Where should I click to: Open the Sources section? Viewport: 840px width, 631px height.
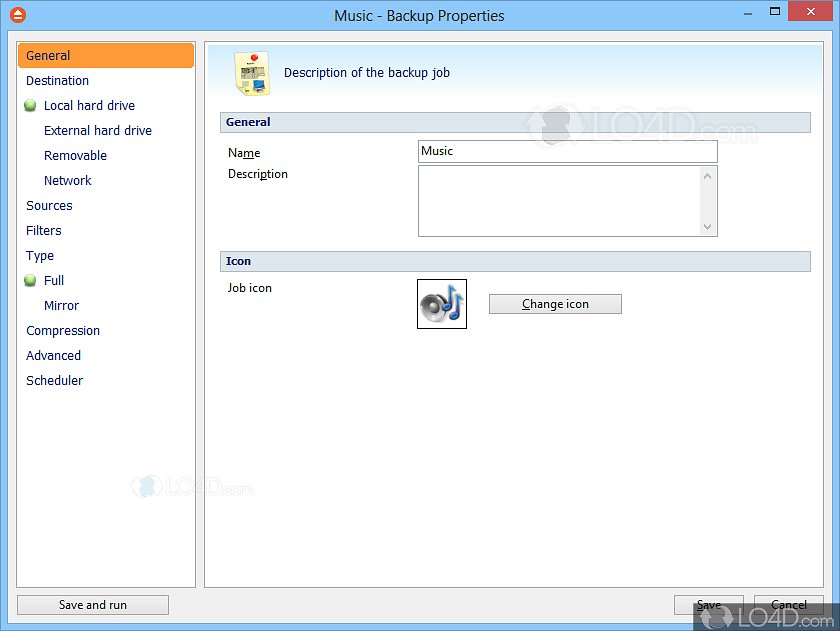(x=49, y=206)
